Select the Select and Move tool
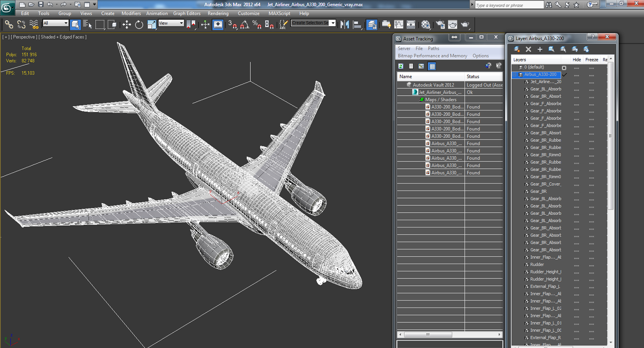The height and width of the screenshot is (348, 644). (127, 24)
